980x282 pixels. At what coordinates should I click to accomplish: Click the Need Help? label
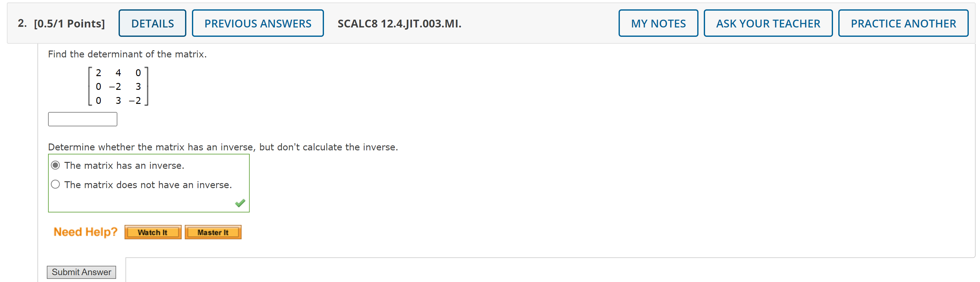[86, 232]
